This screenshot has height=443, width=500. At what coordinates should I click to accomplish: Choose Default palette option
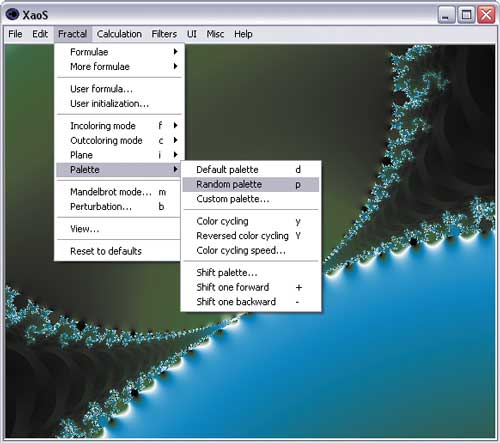click(x=251, y=170)
